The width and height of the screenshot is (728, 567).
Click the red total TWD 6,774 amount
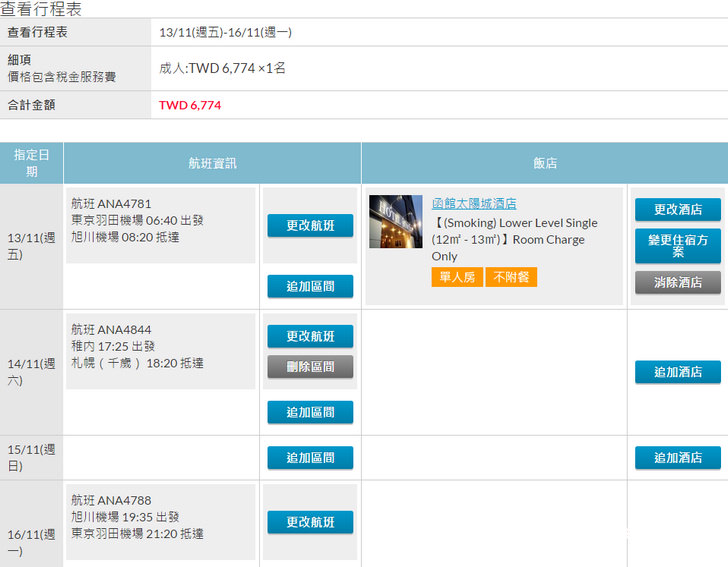pos(190,105)
